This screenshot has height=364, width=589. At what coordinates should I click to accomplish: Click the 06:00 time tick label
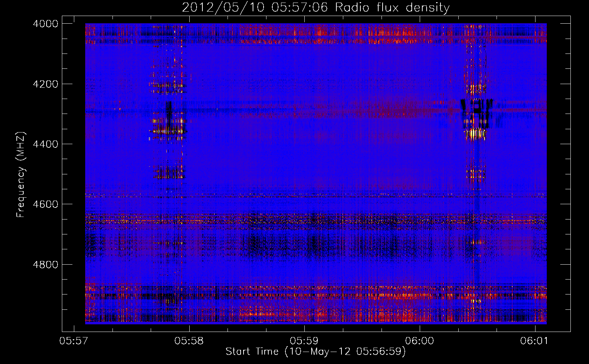coord(420,341)
